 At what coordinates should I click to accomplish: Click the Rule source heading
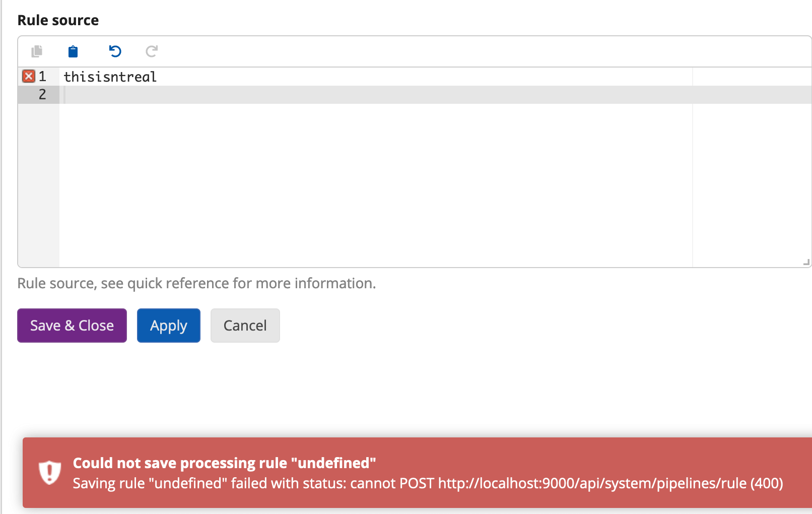[x=58, y=20]
